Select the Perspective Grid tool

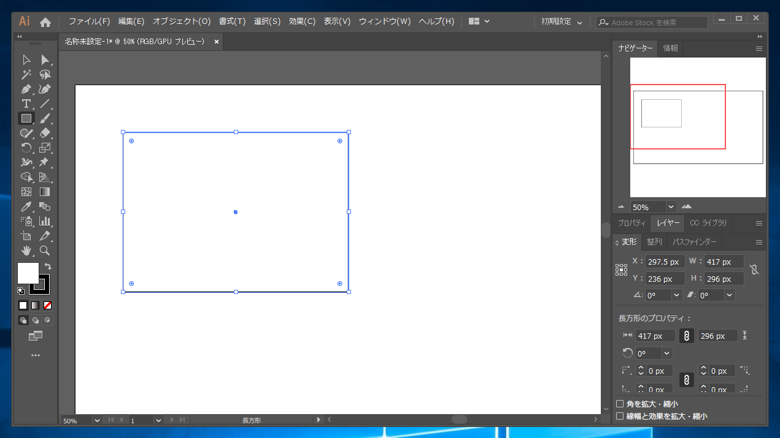point(45,177)
